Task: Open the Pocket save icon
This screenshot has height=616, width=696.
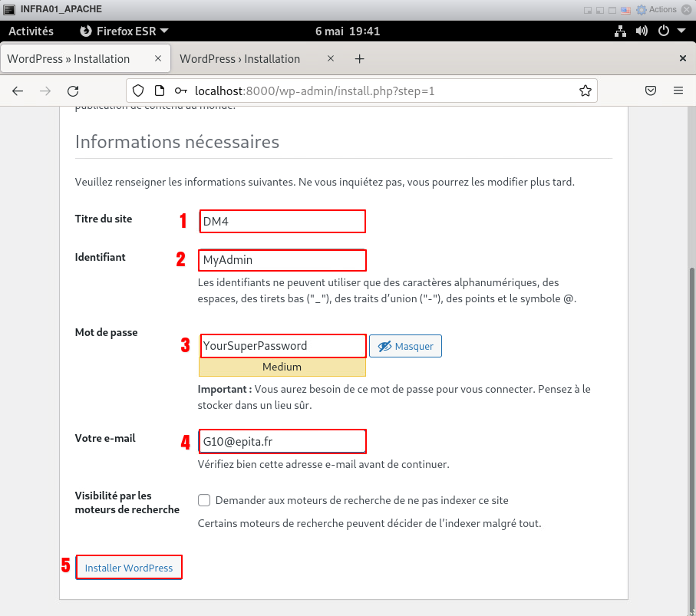Action: tap(650, 91)
